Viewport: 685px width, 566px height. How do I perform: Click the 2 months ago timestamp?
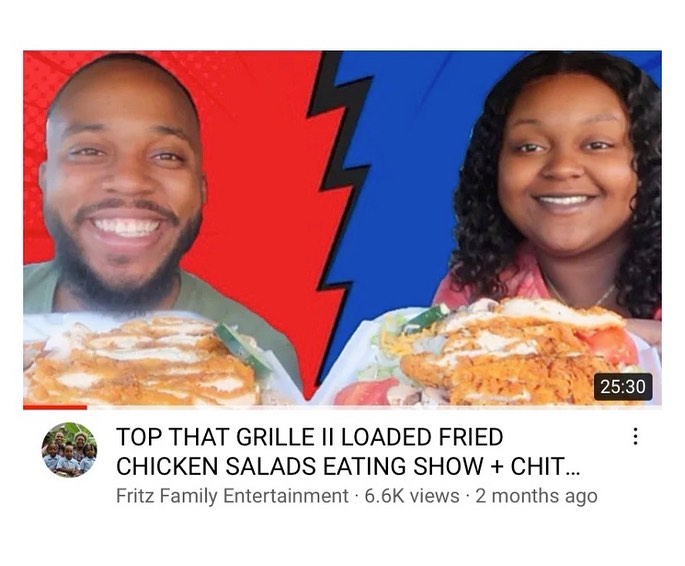point(536,496)
